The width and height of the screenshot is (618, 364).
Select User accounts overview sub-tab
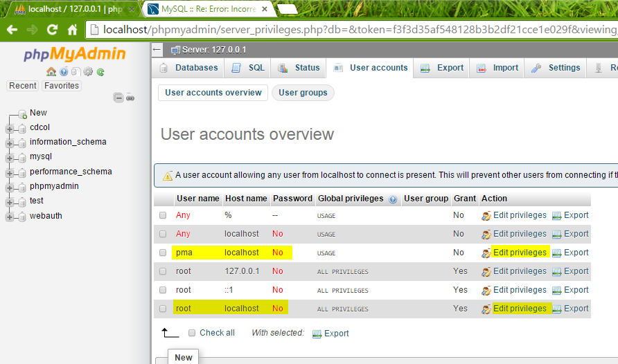(213, 93)
